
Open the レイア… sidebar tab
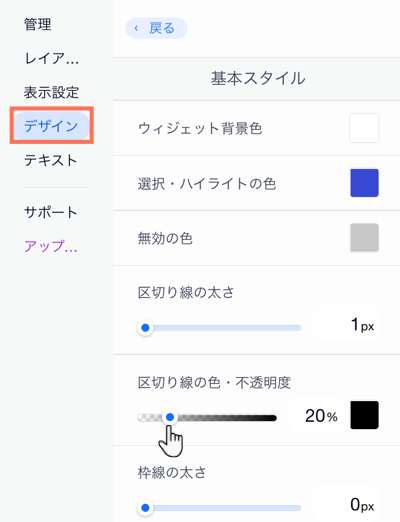[51, 59]
